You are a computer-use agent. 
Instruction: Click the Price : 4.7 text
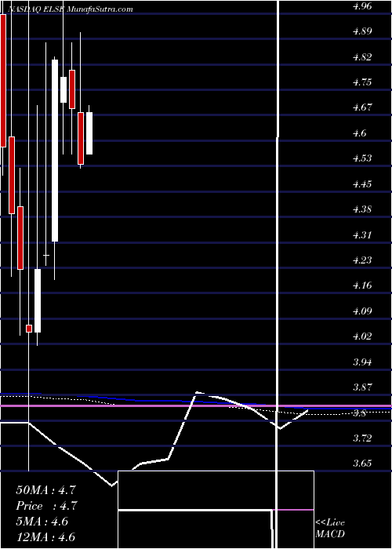coord(46,506)
